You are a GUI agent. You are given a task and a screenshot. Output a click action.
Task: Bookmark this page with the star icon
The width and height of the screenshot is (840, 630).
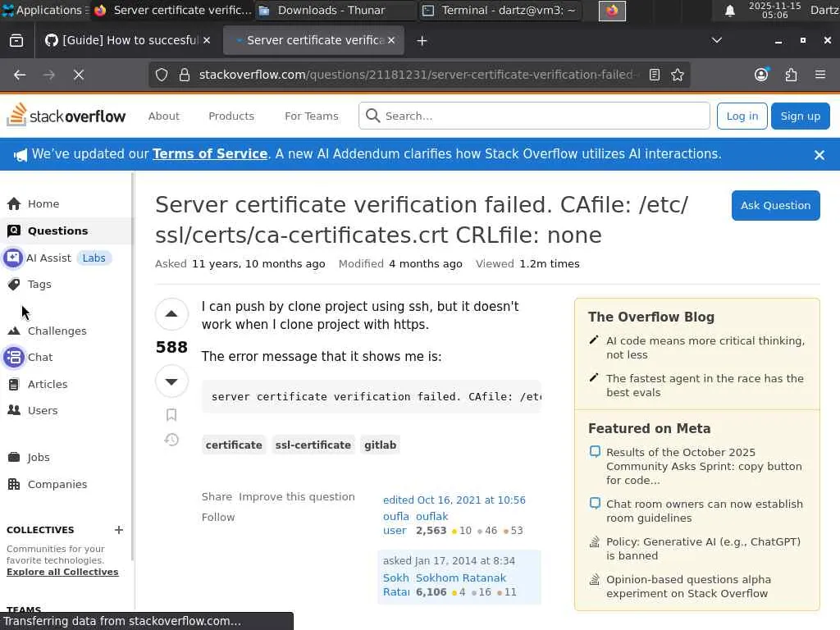click(678, 75)
